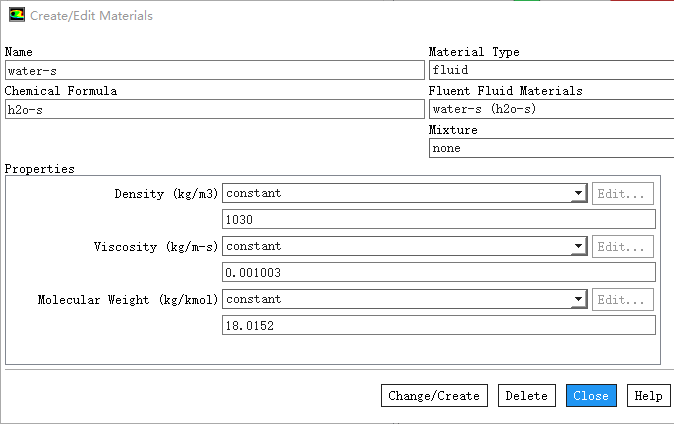The height and width of the screenshot is (424, 674).
Task: Click the Density value field showing 1030
Action: pos(438,219)
